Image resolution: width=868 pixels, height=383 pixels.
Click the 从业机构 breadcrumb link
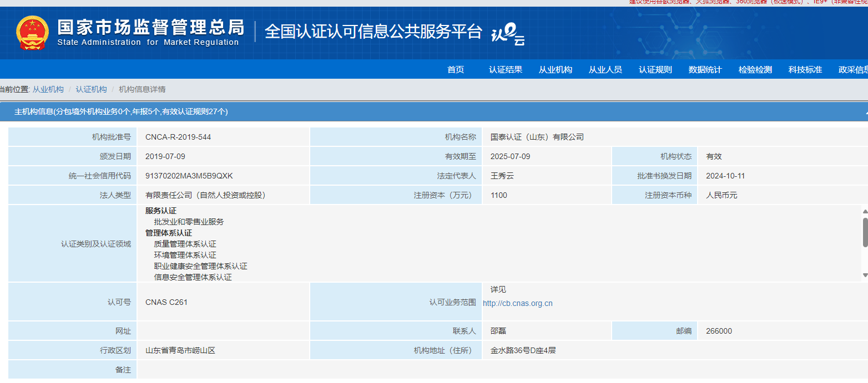49,89
